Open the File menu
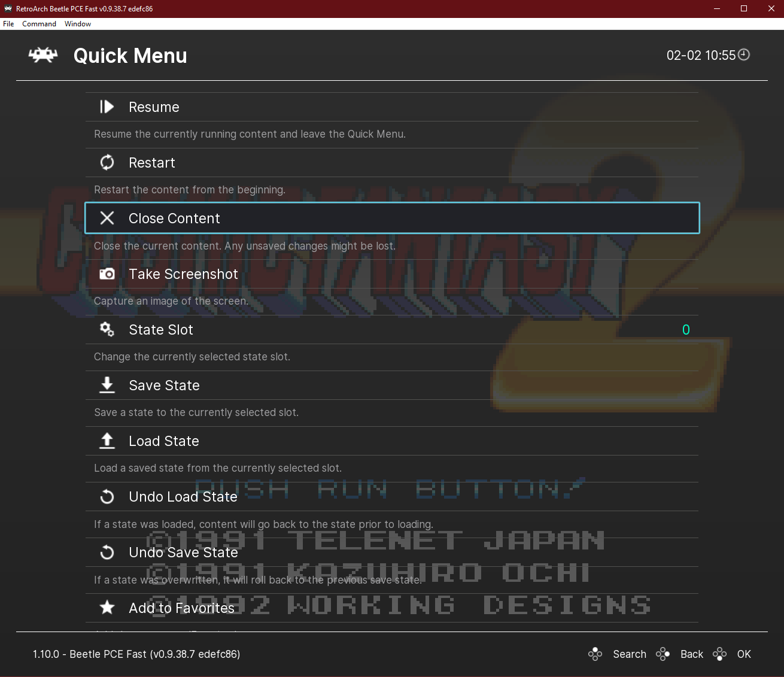784x677 pixels. (x=8, y=24)
